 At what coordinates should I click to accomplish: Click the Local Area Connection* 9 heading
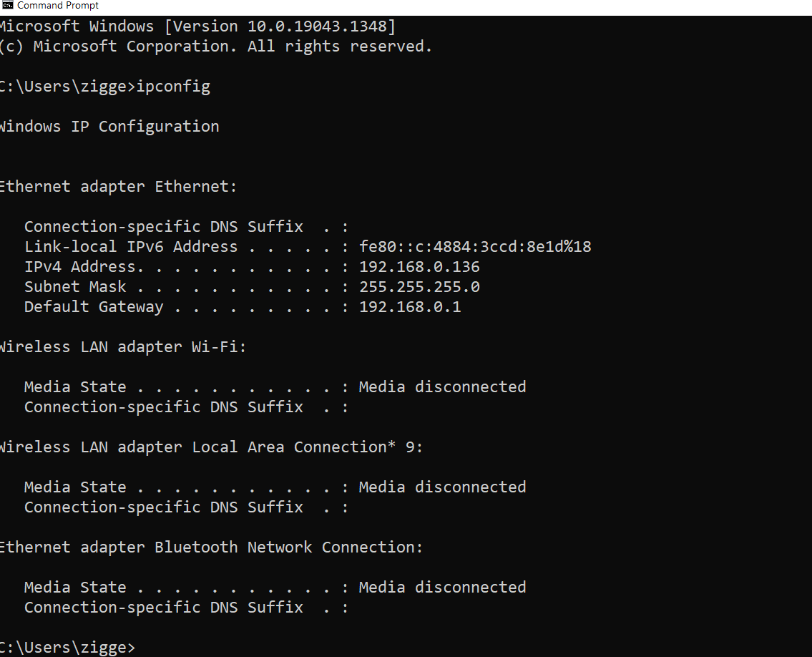[x=211, y=447]
